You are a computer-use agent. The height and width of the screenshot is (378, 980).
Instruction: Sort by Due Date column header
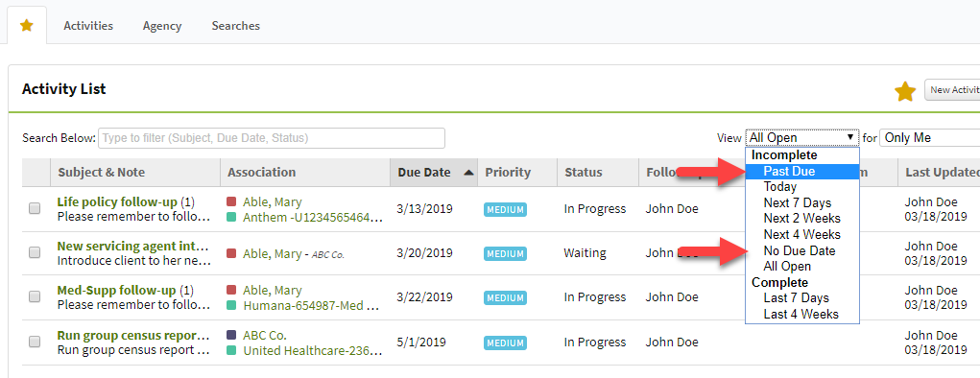click(x=434, y=173)
